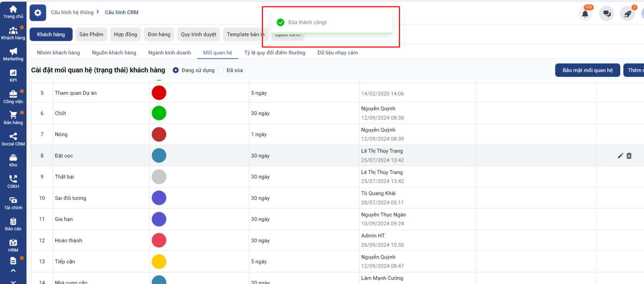
Task: Open the Trang chủ home icon
Action: point(13,10)
